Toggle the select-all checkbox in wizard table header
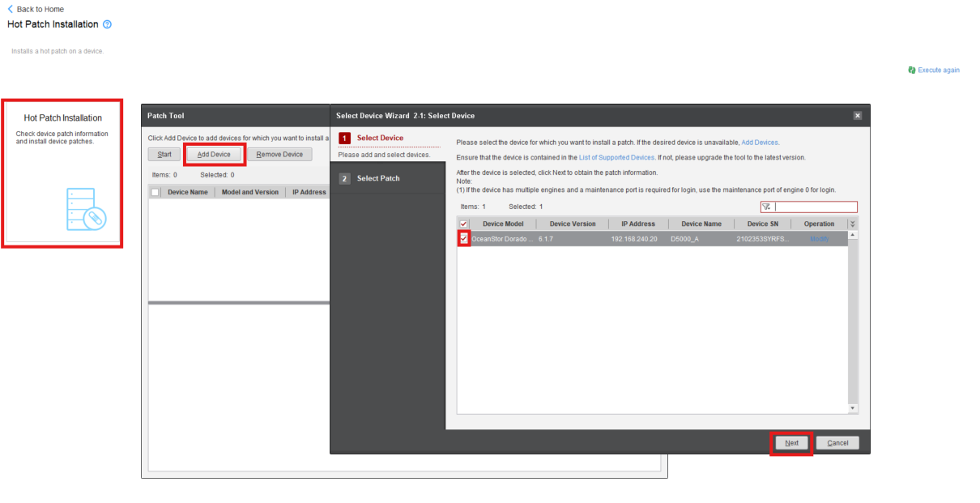This screenshot has width=980, height=503. (463, 224)
